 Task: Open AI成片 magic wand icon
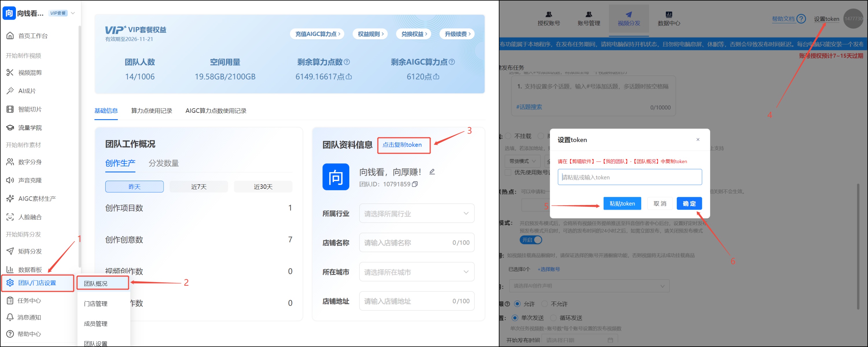point(10,91)
